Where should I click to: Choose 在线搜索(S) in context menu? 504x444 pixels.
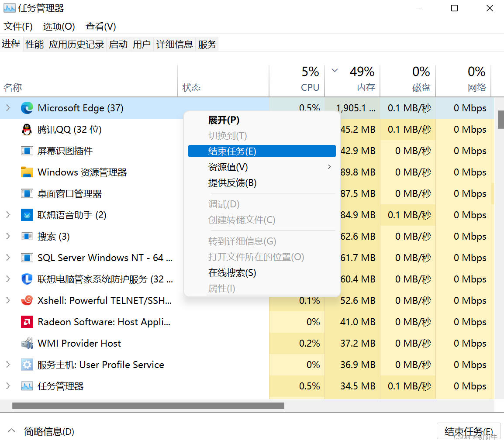coord(262,273)
